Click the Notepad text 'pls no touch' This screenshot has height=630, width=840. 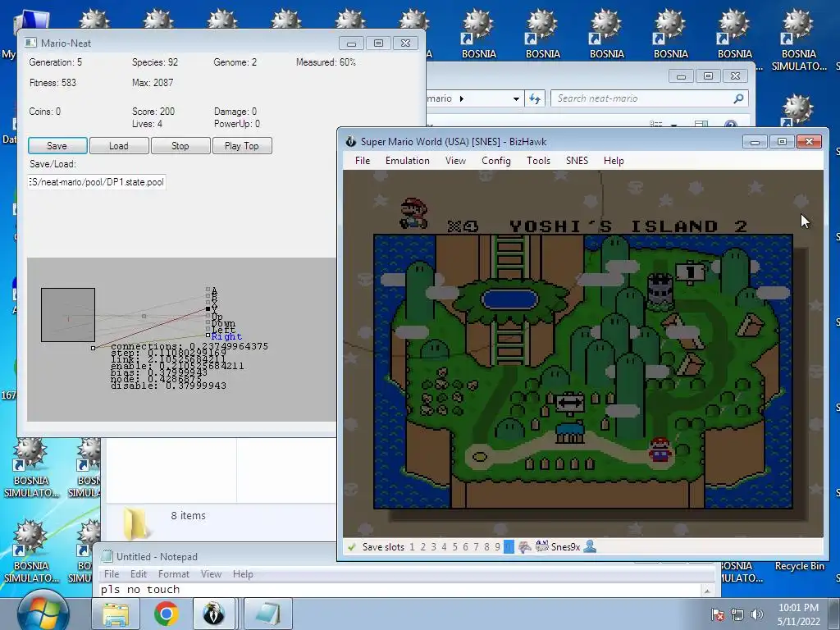pos(139,589)
